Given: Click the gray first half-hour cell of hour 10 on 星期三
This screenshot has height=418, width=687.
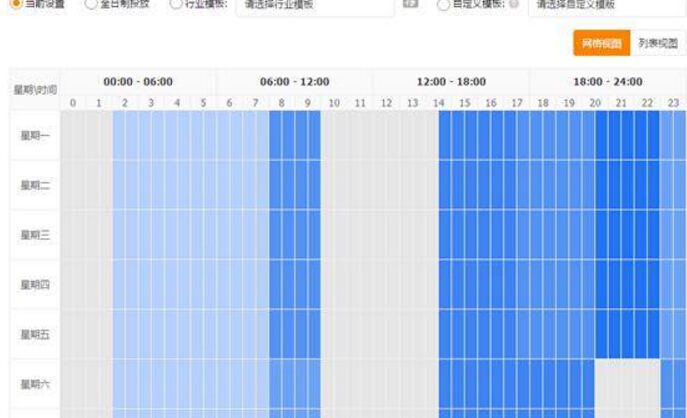Looking at the screenshot, I should [328, 235].
